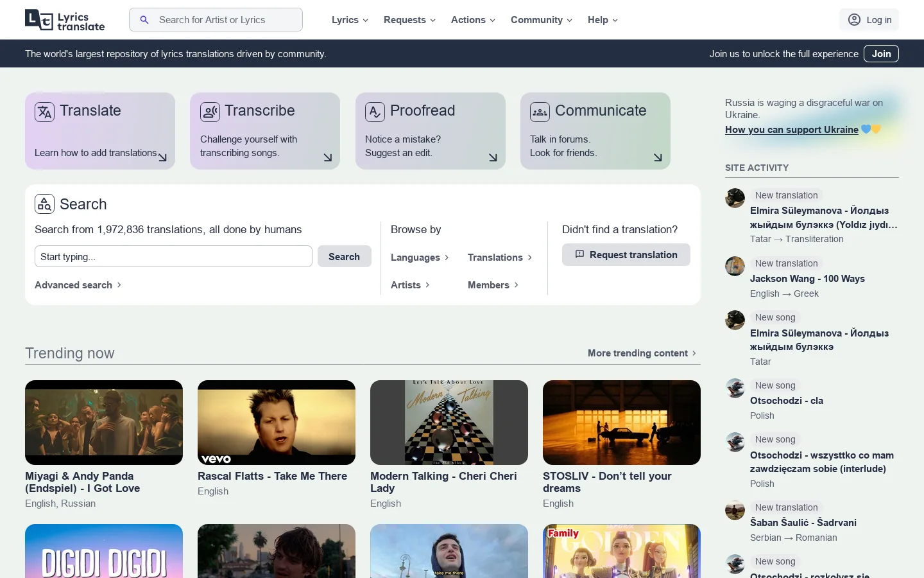
Task: Expand the Requests dropdown menu
Action: pos(409,20)
